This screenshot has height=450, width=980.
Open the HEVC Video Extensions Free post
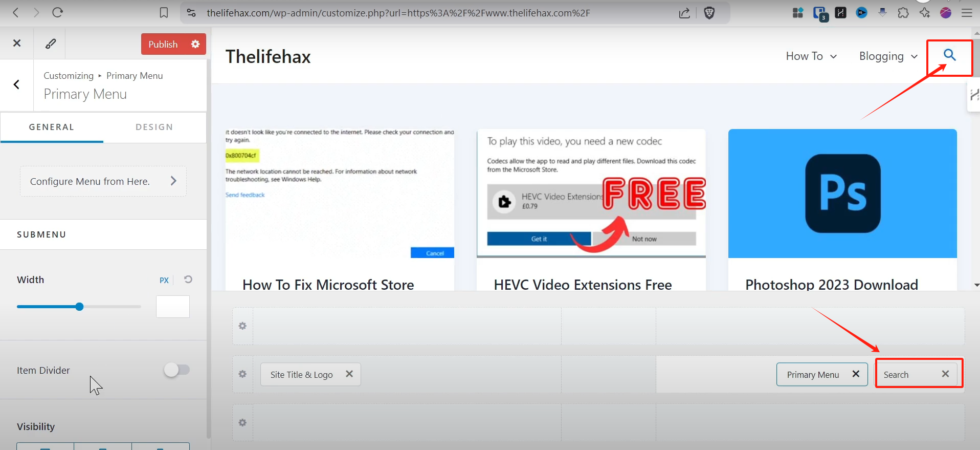[x=583, y=285]
